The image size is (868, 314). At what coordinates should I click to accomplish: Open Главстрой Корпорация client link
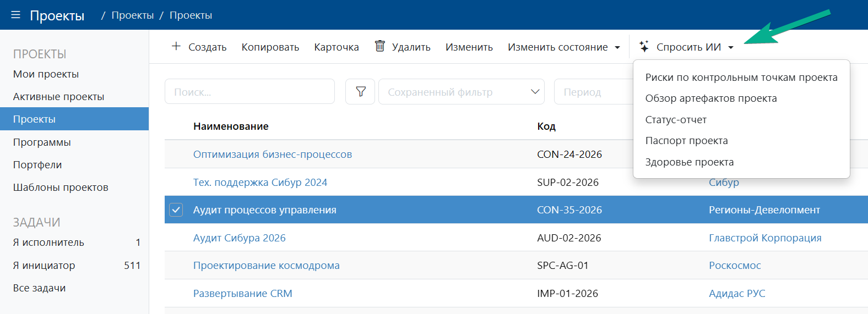(765, 238)
